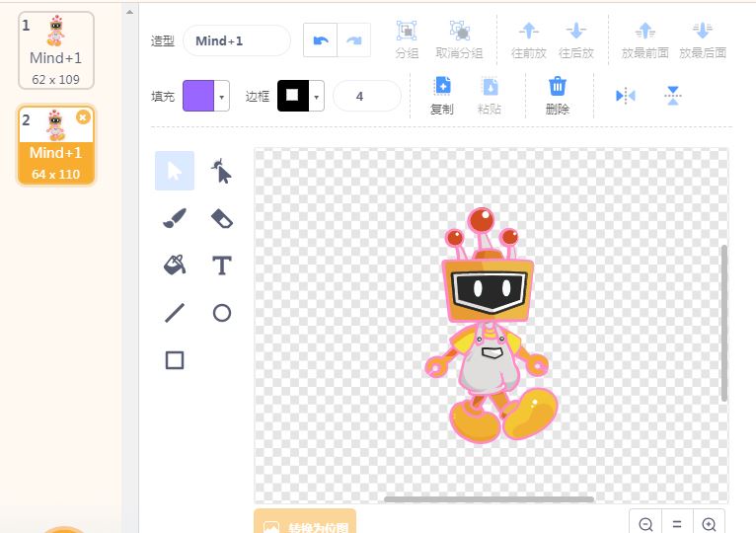Select costume 2 thumbnail 64 x 110
Screen dimensions: 756x533
point(56,145)
